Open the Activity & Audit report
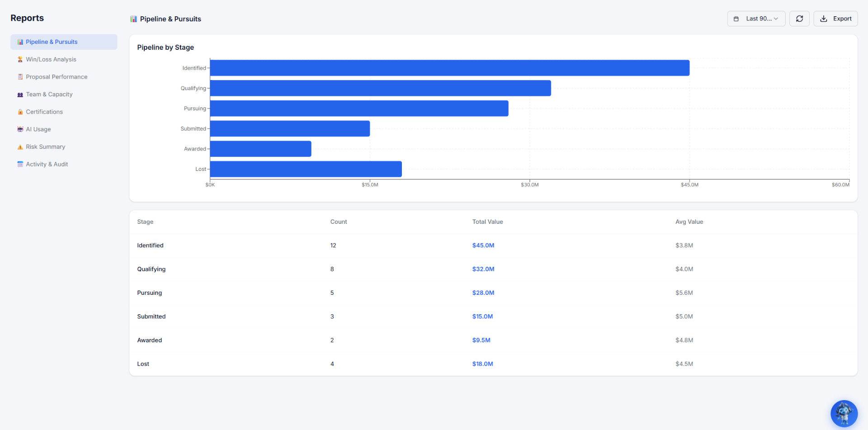Screen dimensions: 868x430 [x=64, y=165]
